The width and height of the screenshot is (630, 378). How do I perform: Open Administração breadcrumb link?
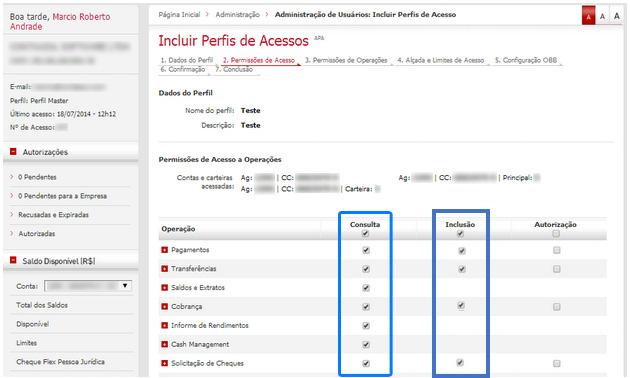click(x=237, y=14)
